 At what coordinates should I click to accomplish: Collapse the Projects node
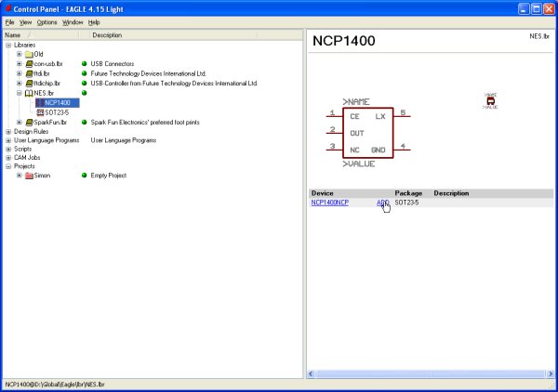(x=8, y=166)
